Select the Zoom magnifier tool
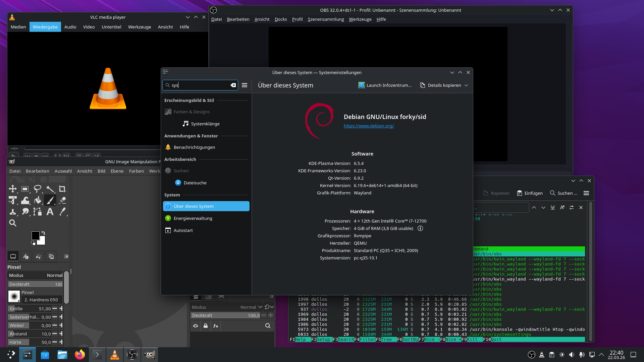The width and height of the screenshot is (644, 362). pos(13,223)
